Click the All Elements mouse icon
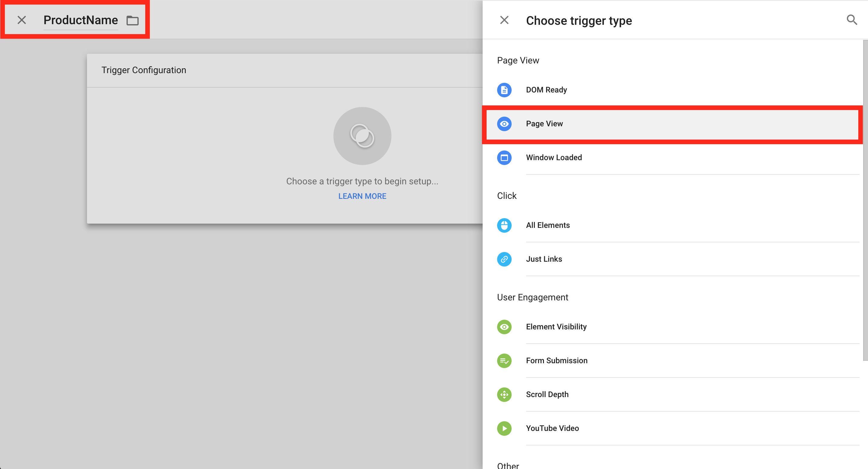The height and width of the screenshot is (469, 868). 504,225
